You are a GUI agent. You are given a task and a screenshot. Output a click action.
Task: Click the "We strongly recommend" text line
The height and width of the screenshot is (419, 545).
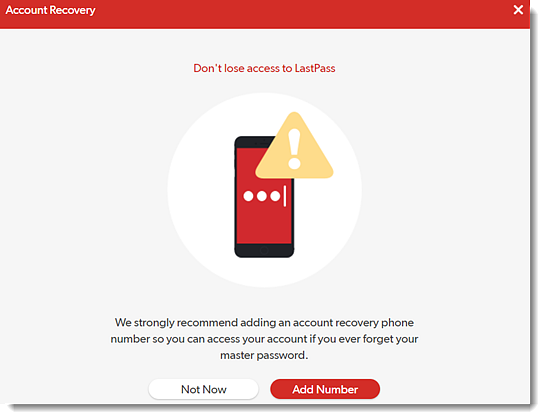tap(264, 323)
